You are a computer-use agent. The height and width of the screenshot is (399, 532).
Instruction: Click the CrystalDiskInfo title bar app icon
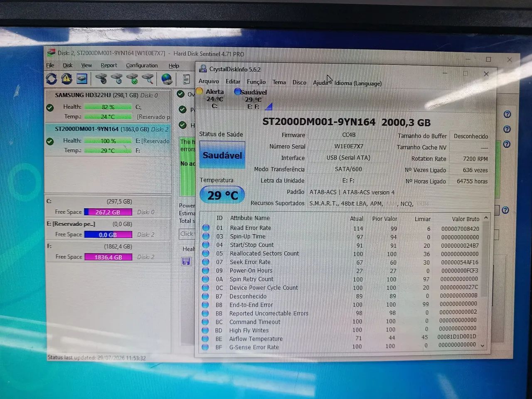(x=203, y=69)
